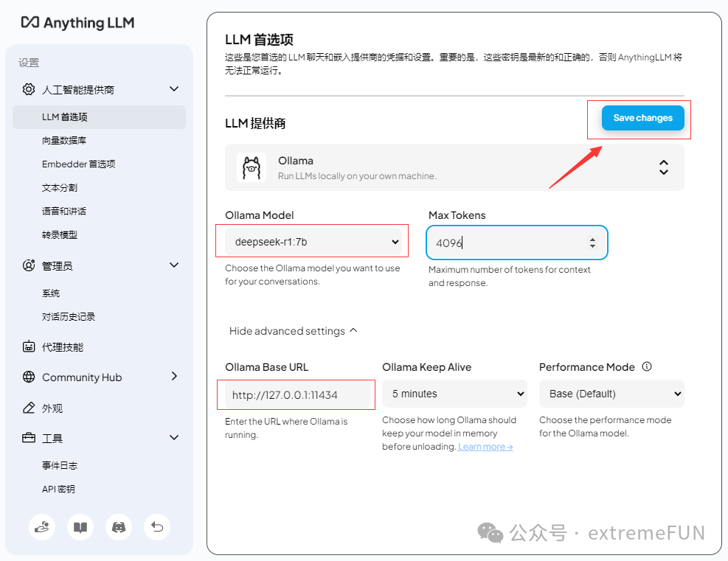Follow the Learn more link
This screenshot has height=561, width=728.
click(x=485, y=447)
